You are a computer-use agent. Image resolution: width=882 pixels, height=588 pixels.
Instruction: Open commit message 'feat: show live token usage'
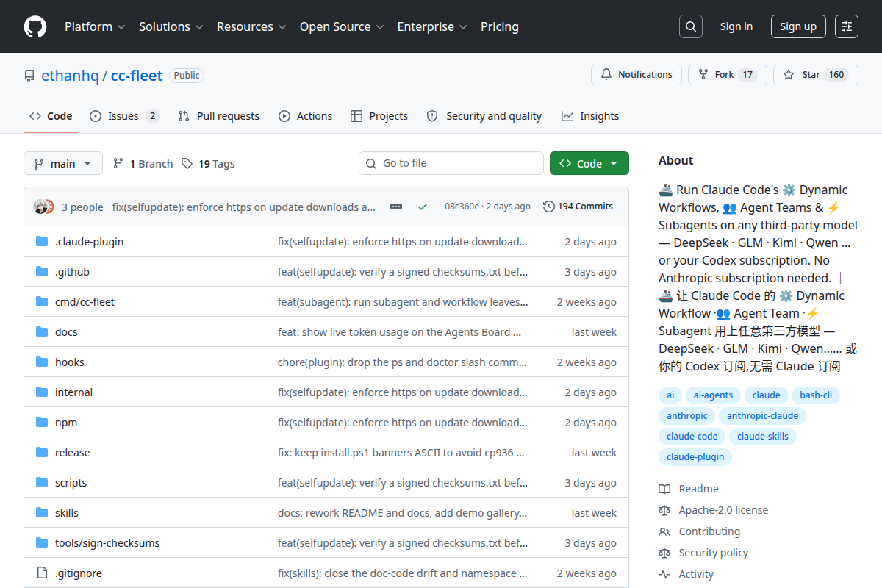tap(399, 332)
